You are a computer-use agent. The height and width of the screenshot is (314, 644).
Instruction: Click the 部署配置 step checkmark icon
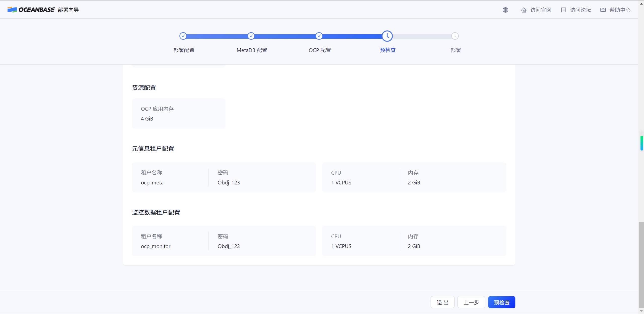tap(183, 36)
